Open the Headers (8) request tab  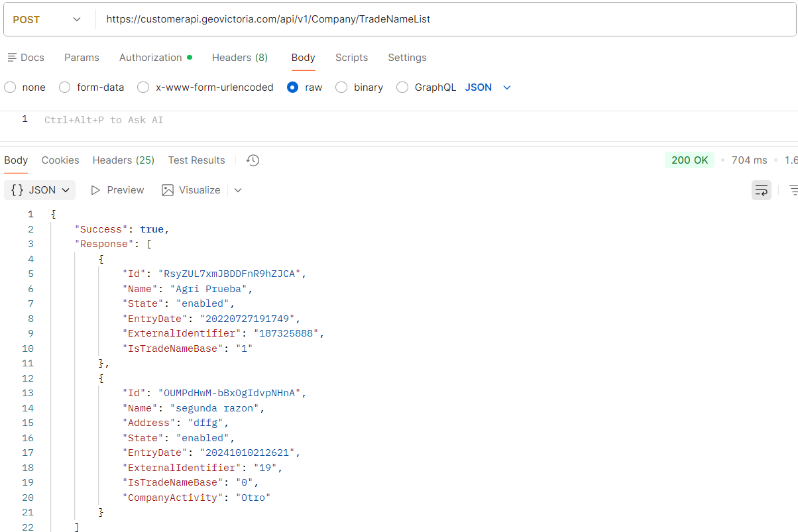[239, 58]
